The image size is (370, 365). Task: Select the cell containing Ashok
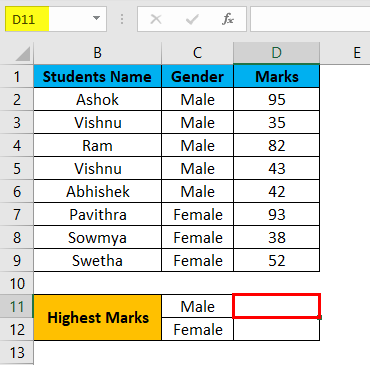(x=97, y=99)
